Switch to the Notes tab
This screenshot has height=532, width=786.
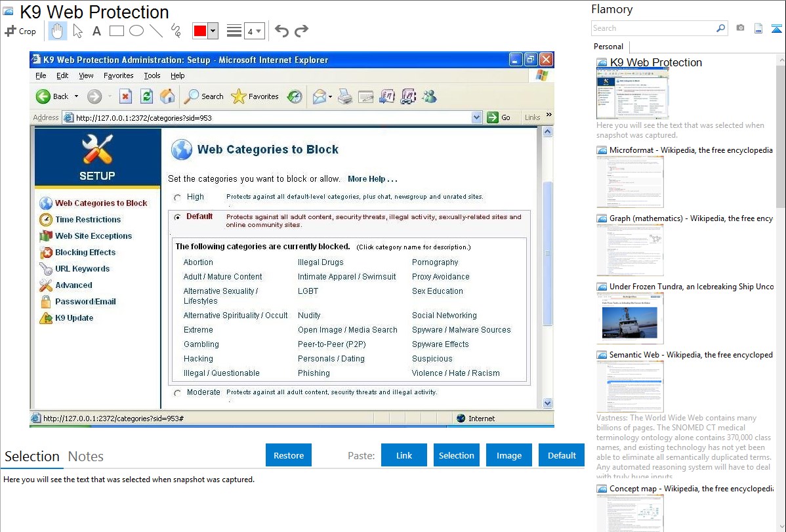[x=86, y=457]
